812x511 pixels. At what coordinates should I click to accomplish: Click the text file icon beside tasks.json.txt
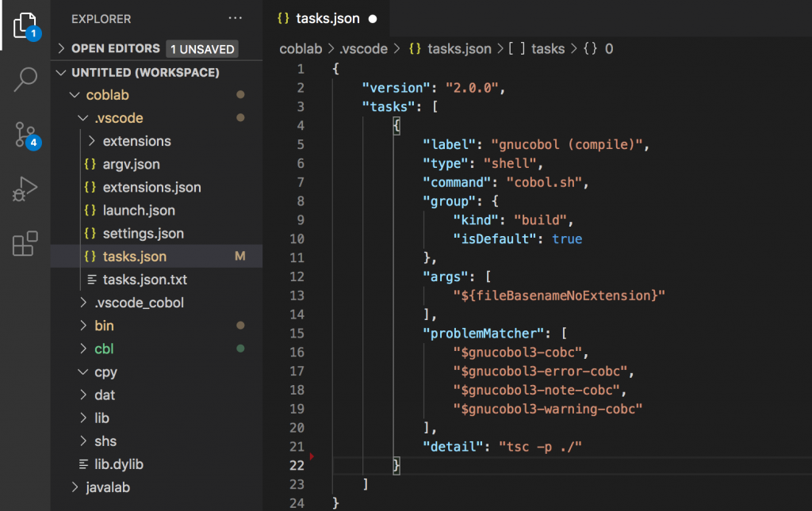(92, 280)
